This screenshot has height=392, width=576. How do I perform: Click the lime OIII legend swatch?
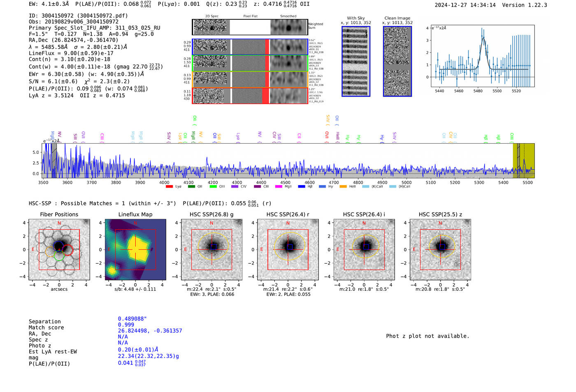(x=213, y=187)
